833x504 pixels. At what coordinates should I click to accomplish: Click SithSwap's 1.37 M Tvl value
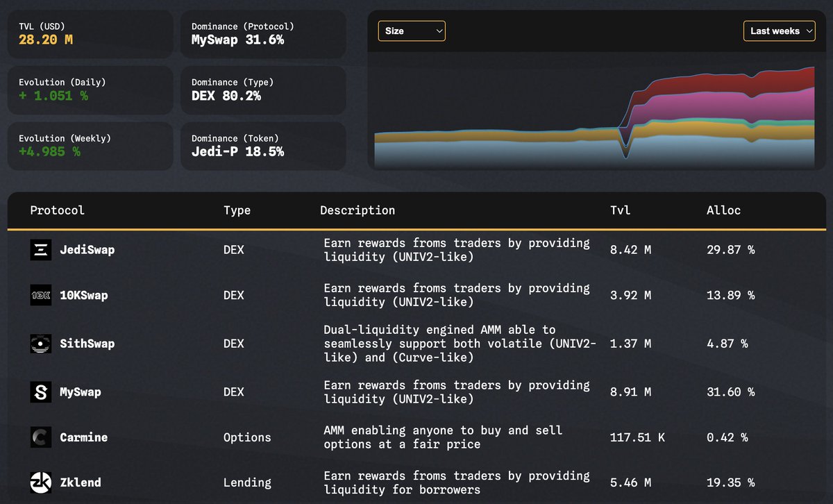point(630,344)
